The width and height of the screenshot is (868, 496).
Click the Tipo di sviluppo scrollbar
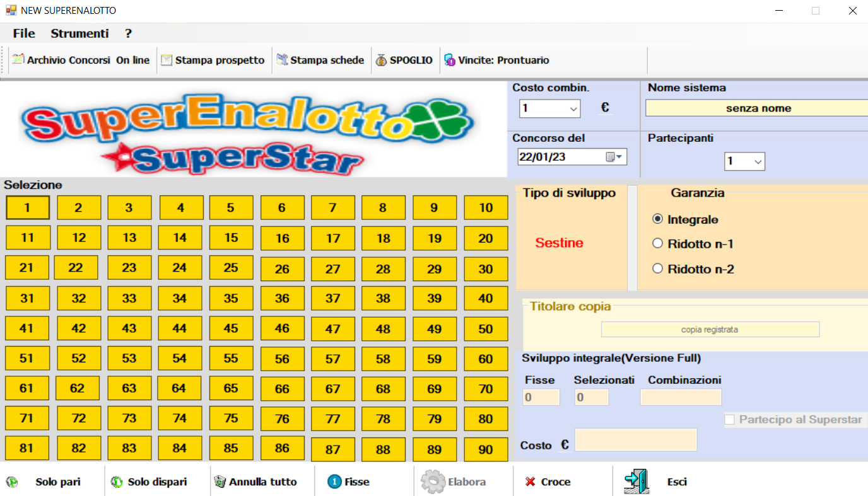[x=633, y=238]
